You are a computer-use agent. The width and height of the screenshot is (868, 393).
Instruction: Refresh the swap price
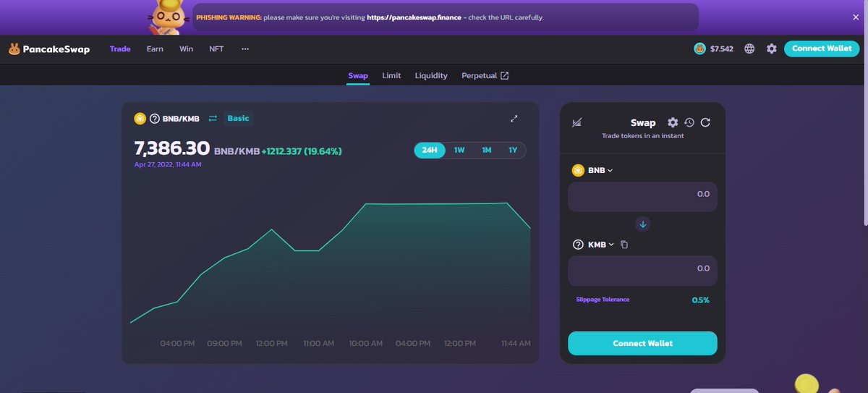[x=705, y=122]
